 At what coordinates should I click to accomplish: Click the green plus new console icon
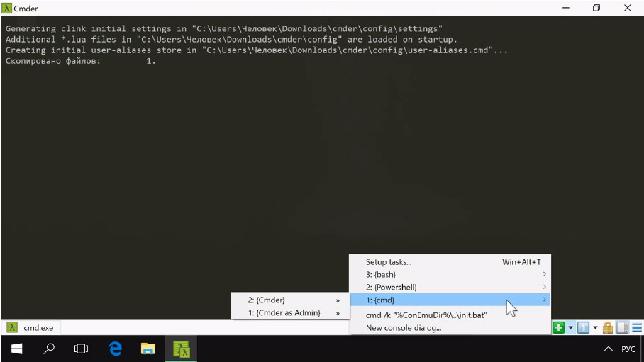559,327
